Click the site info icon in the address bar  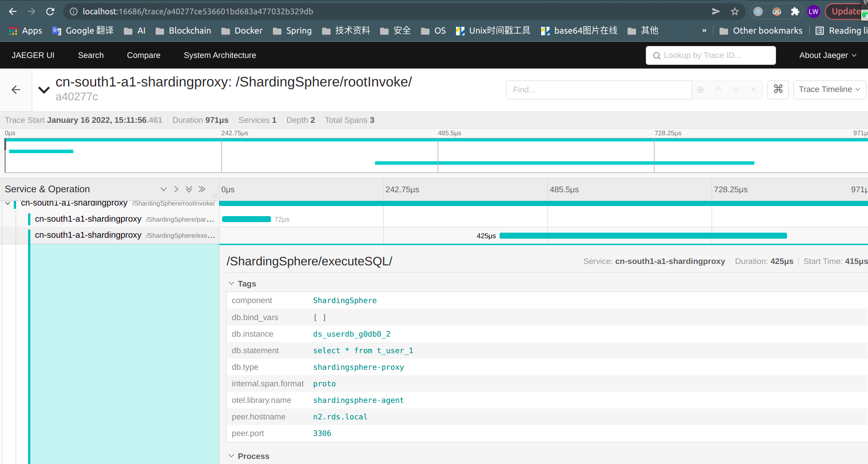tap(74, 11)
